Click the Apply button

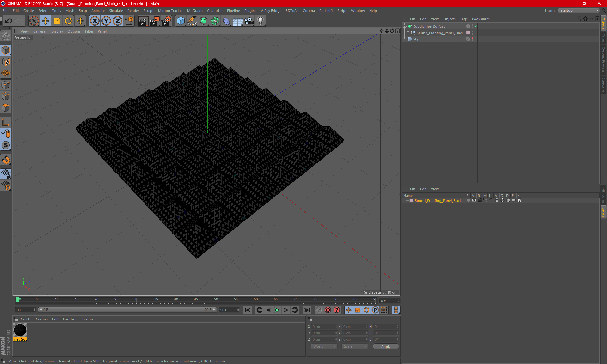click(386, 347)
